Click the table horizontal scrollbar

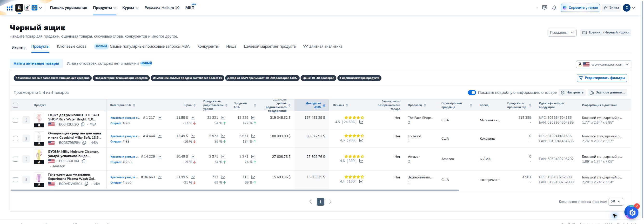pyautogui.click(x=235, y=190)
